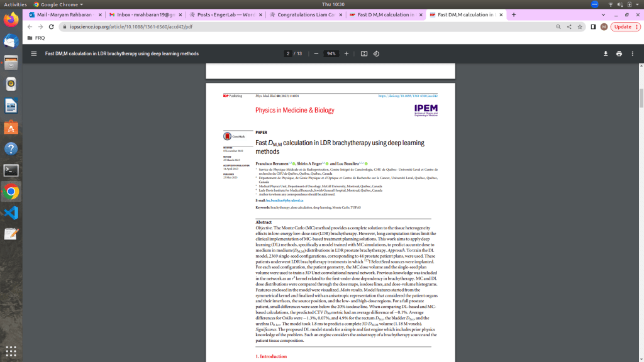Open Visual Studio Code from the dock
The width and height of the screenshot is (644, 362).
click(10, 212)
